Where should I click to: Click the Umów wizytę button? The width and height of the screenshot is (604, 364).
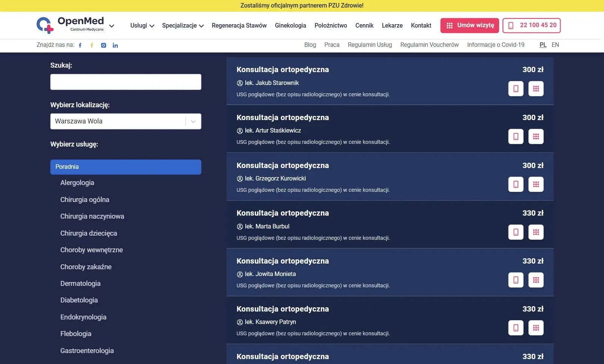[x=470, y=25]
